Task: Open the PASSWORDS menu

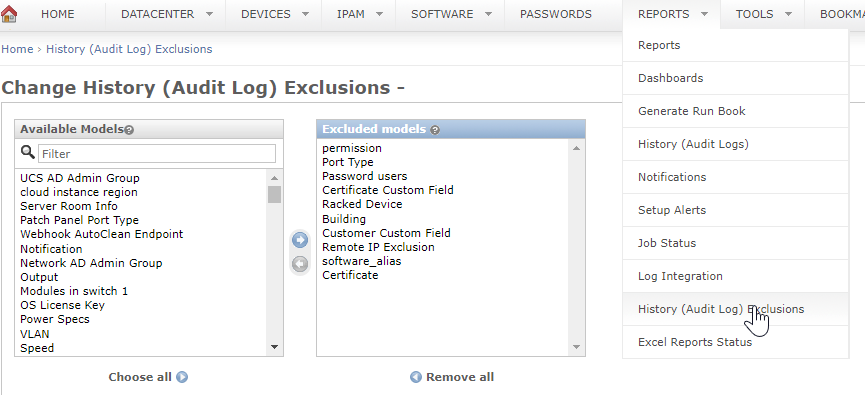Action: point(556,14)
